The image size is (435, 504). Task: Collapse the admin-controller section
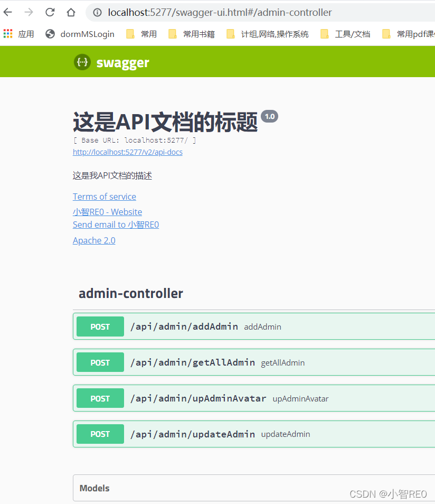[x=254, y=293]
